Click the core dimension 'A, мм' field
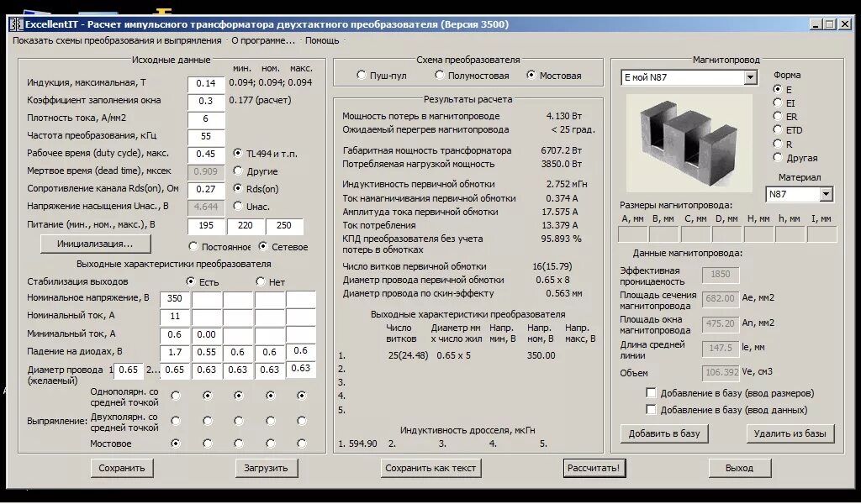 point(632,234)
